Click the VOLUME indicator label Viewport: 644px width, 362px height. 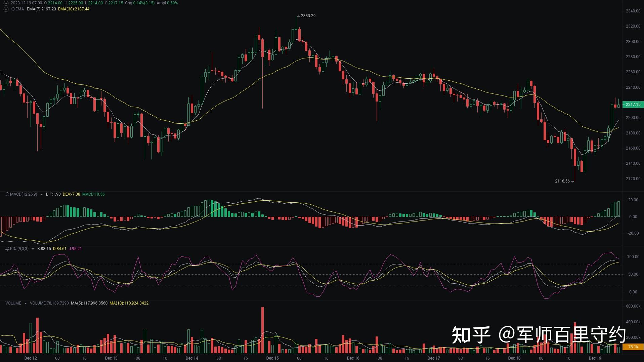pos(13,303)
